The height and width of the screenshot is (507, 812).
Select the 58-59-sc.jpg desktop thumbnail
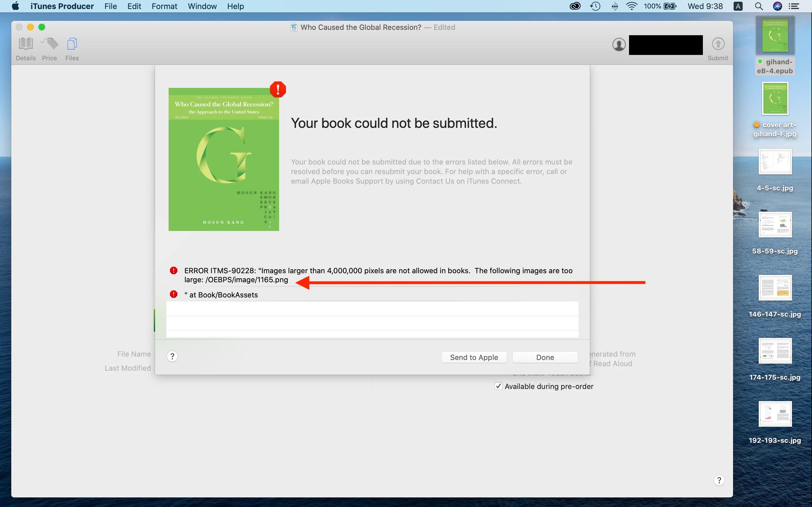775,225
